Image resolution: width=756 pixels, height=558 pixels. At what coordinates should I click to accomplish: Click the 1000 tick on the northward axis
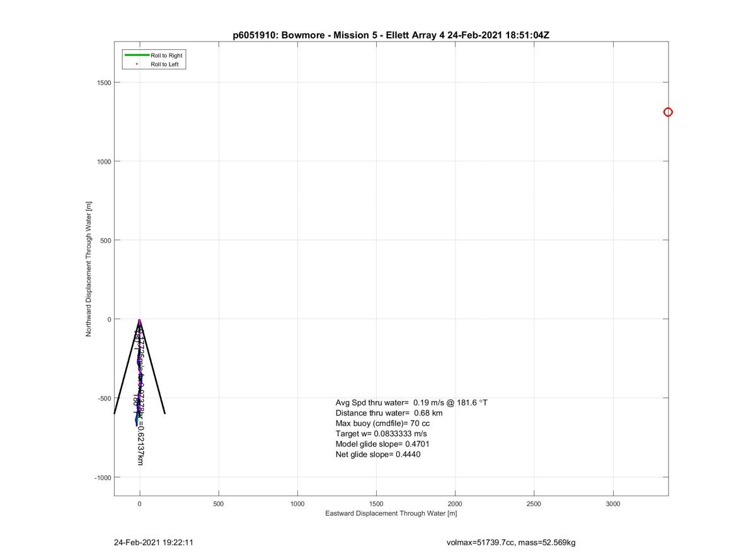click(104, 161)
